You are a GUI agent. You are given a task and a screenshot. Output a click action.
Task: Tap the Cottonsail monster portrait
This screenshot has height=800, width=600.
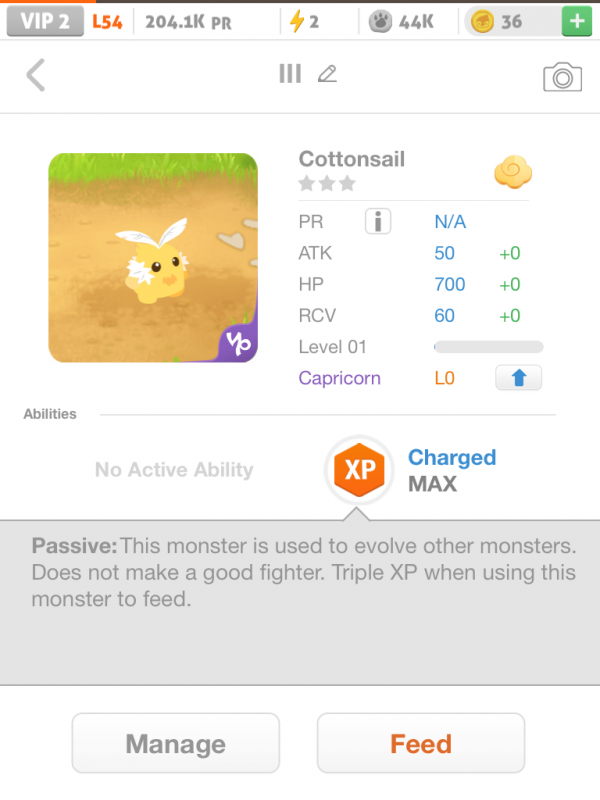[x=153, y=257]
